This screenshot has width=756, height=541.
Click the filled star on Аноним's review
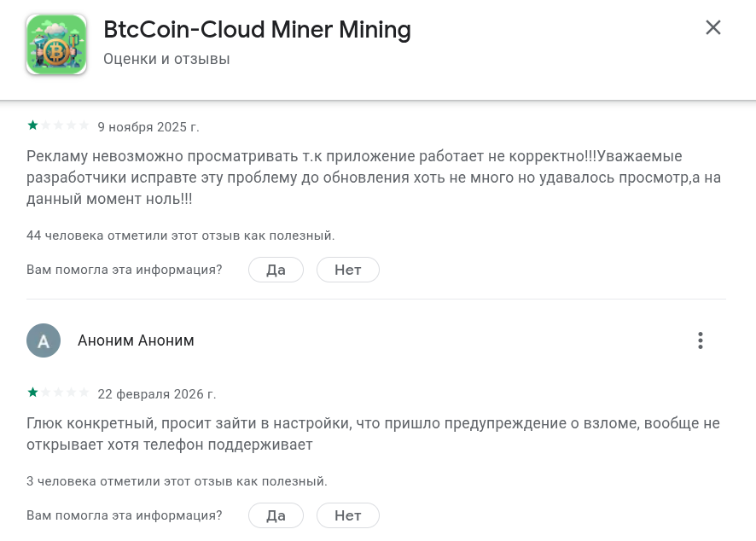[x=32, y=393]
